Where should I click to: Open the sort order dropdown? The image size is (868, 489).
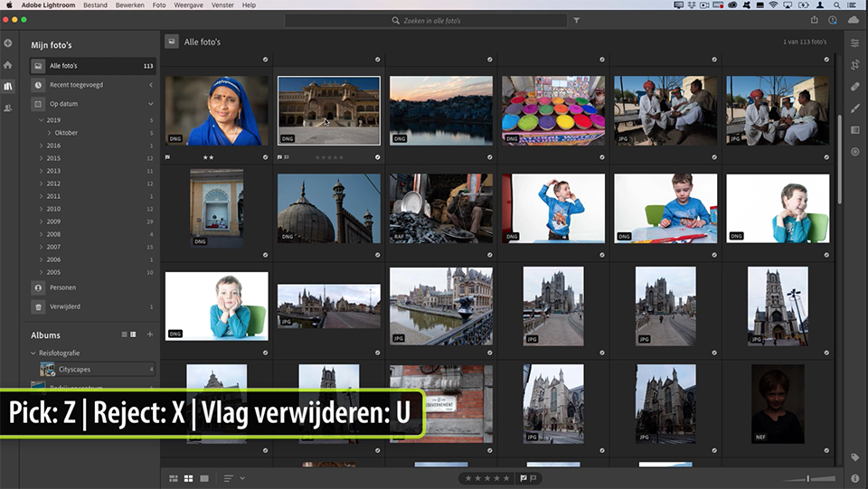coord(234,478)
